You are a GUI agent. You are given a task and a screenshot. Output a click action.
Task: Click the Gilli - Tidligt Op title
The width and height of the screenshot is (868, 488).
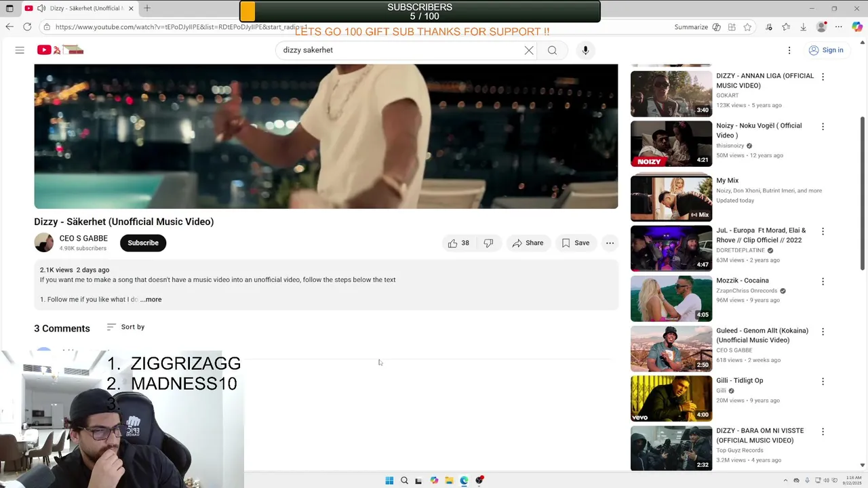739,381
